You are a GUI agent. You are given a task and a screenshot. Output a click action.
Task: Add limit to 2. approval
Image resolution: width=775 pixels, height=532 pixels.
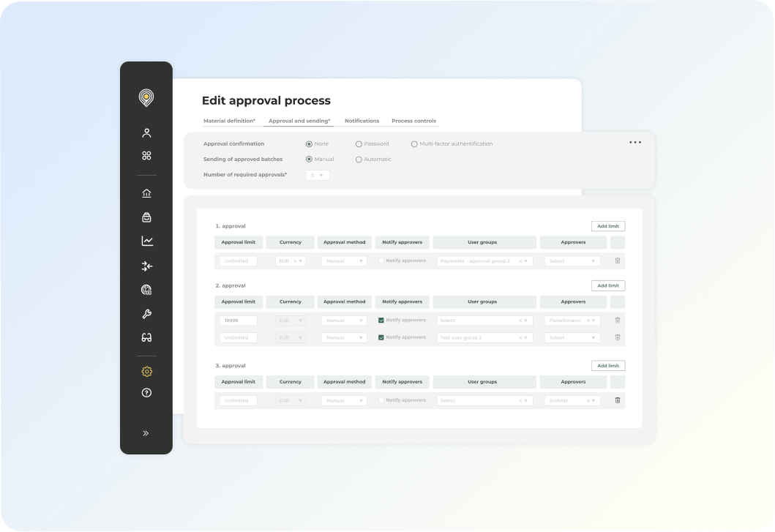[608, 286]
